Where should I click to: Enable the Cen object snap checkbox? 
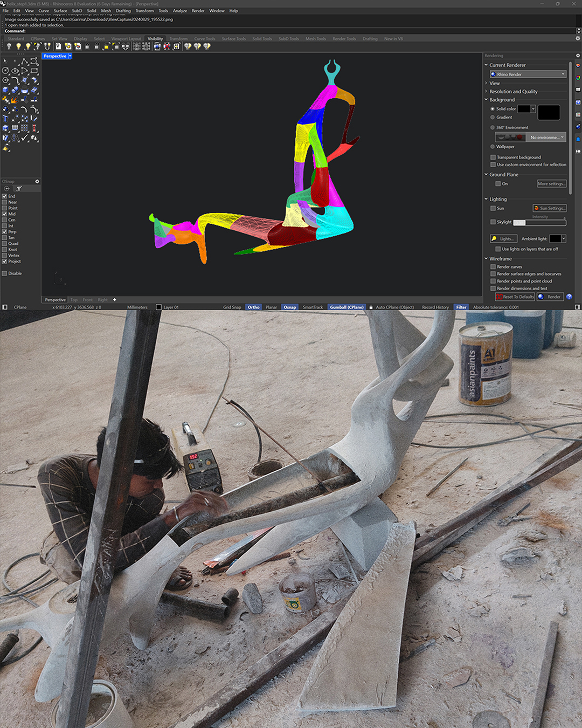(x=4, y=220)
